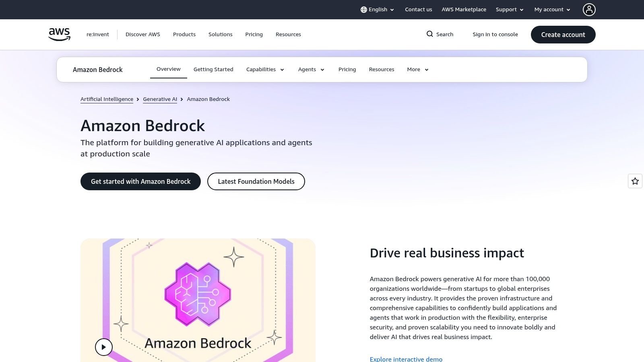The width and height of the screenshot is (644, 362).
Task: Expand the English language dropdown
Action: [x=378, y=10]
